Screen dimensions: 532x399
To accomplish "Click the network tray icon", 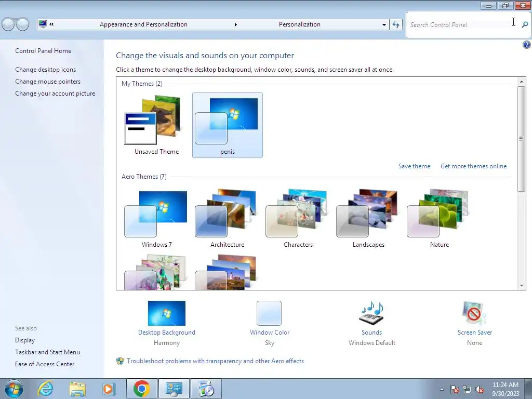I will [467, 389].
